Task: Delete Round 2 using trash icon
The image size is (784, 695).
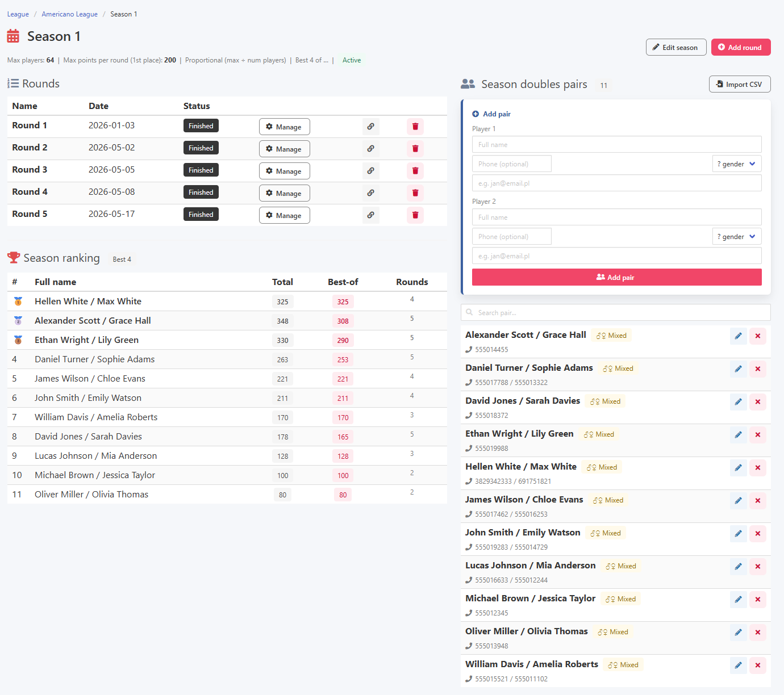Action: pos(415,149)
